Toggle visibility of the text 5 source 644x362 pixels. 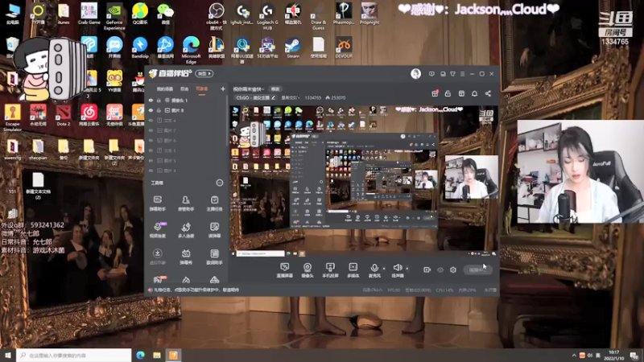(151, 150)
